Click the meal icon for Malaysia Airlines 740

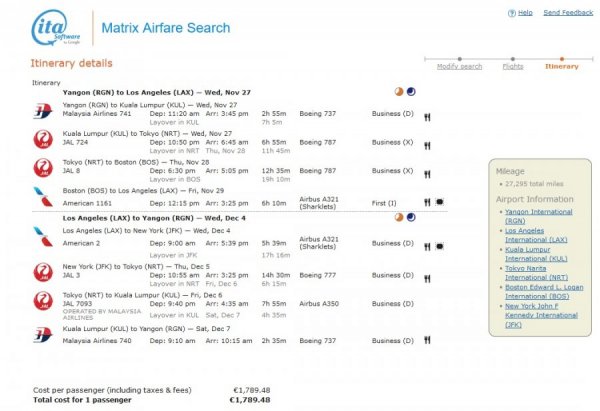tap(427, 340)
